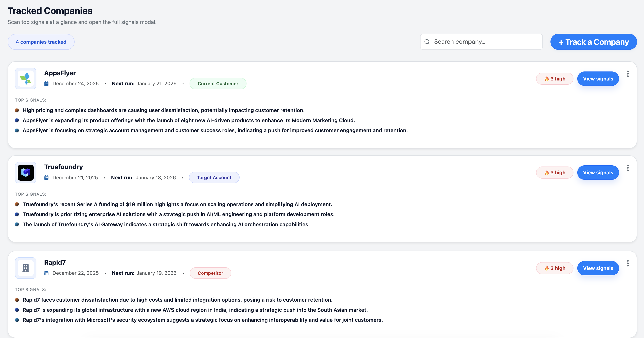
Task: Click the Competitor badge on Rapid7
Action: [210, 273]
